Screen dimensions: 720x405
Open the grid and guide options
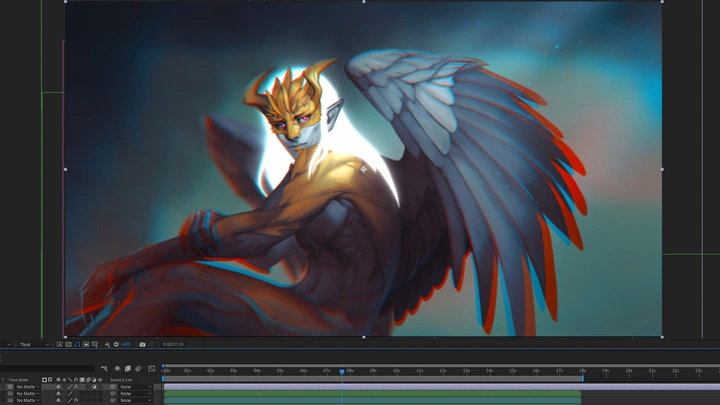click(95, 344)
